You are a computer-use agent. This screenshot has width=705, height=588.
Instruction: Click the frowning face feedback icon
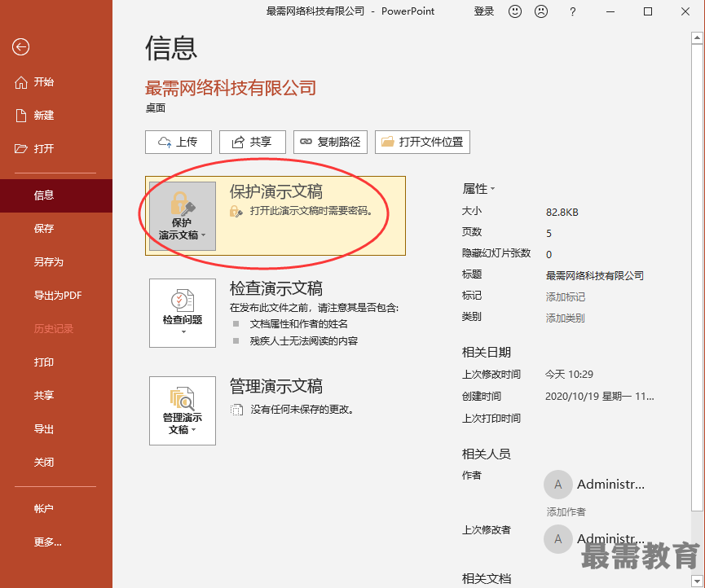point(541,11)
